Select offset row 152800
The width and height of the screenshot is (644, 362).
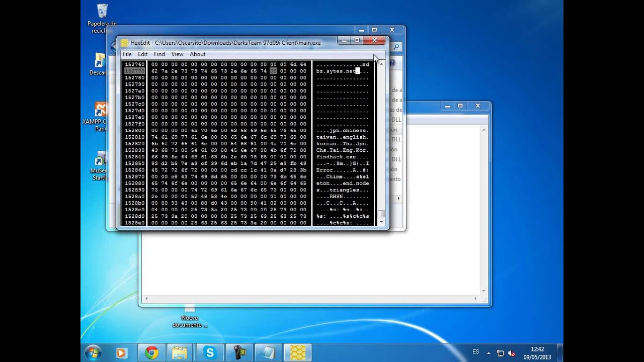[134, 130]
